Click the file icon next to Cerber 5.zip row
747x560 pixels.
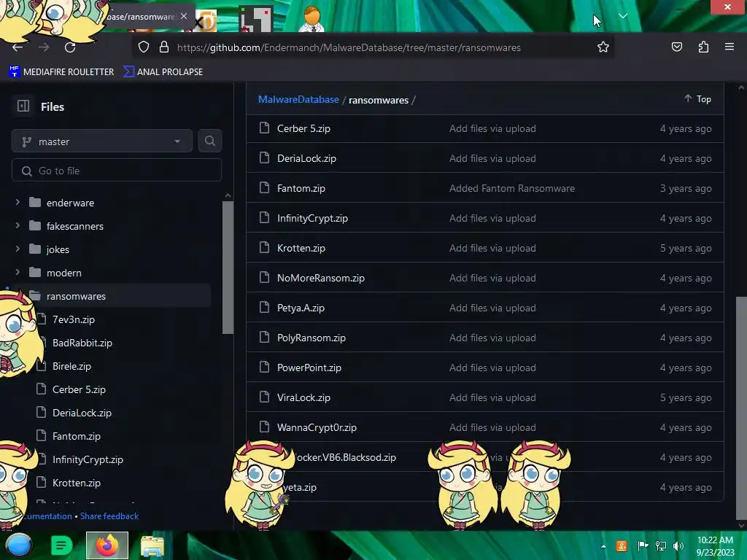pos(264,128)
